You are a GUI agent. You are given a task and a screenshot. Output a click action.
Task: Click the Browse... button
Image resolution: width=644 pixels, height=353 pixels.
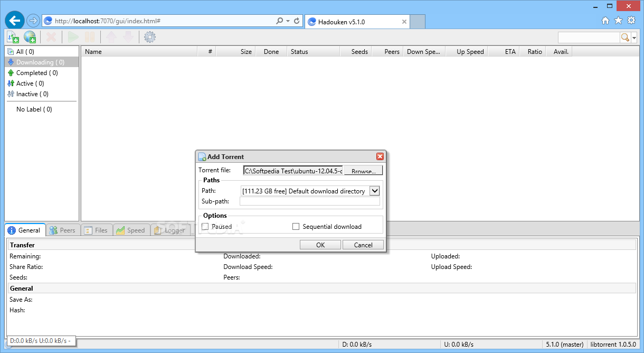363,171
